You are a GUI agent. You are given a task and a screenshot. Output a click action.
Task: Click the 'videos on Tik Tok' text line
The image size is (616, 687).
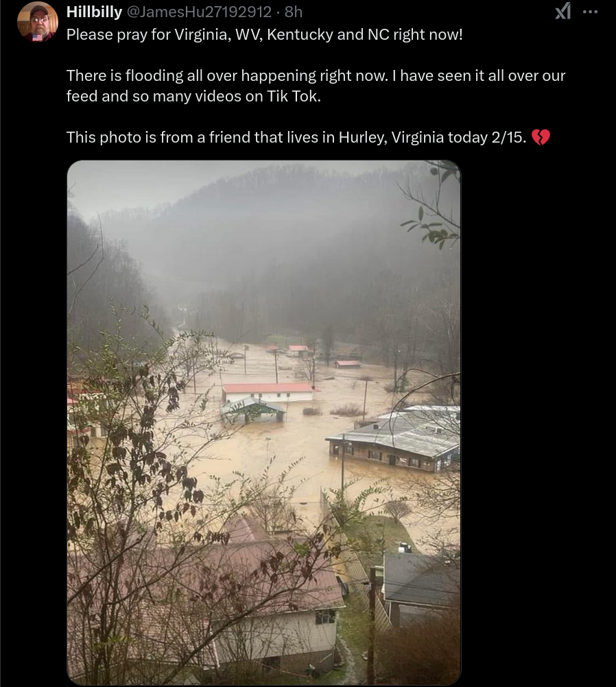(193, 96)
